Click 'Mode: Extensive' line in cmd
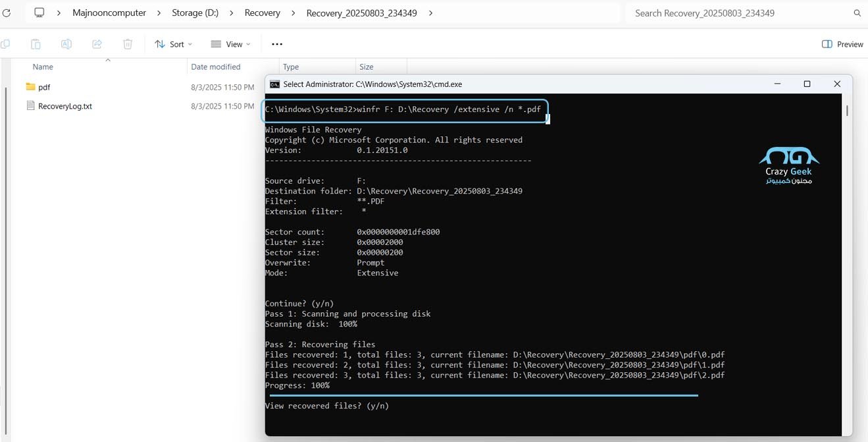 pyautogui.click(x=332, y=273)
